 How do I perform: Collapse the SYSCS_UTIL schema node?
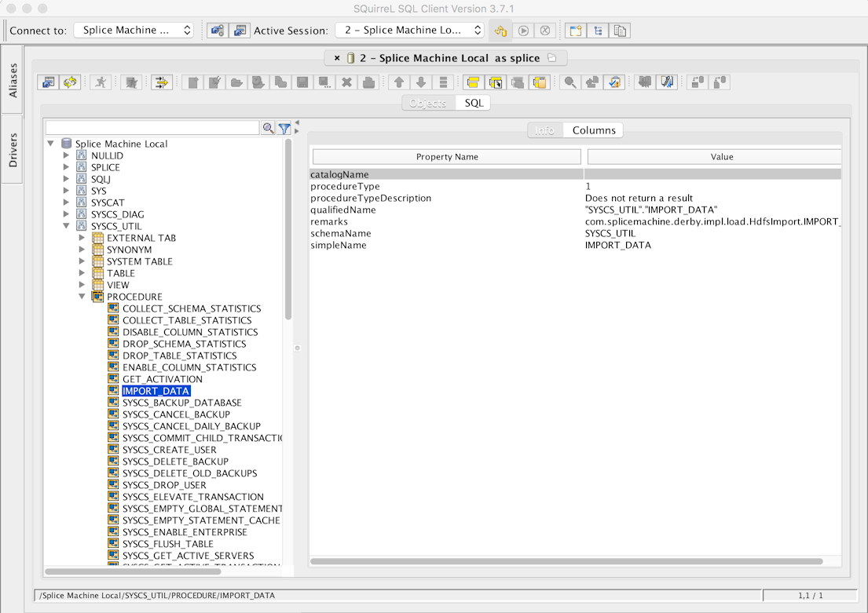[67, 226]
